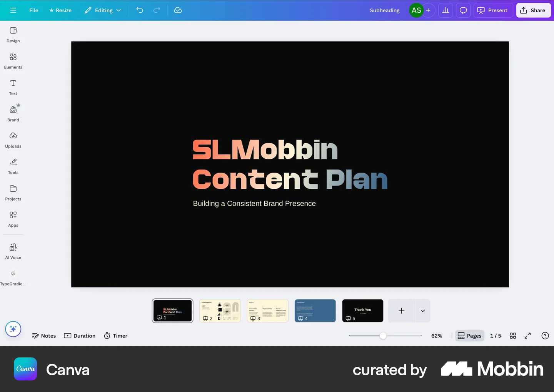Screen dimensions: 554x392
Task: Launch the Canva AI assistant sparkle button
Action: tap(13, 329)
